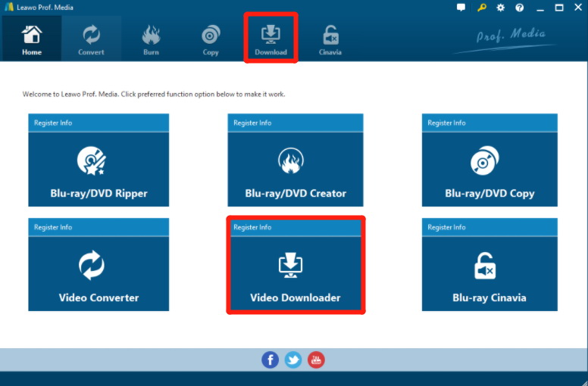This screenshot has width=588, height=386.
Task: Select the Blu-ray/DVD Copy tile
Action: click(489, 168)
